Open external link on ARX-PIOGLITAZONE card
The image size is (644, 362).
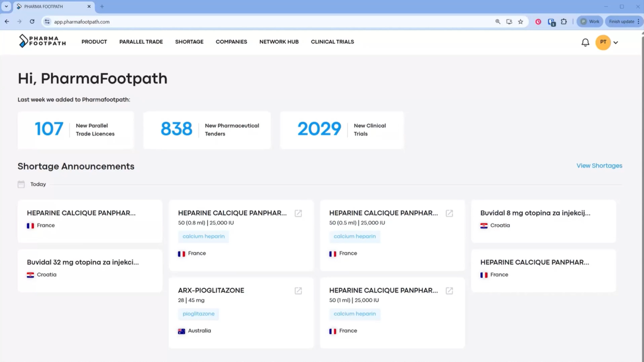point(298,291)
